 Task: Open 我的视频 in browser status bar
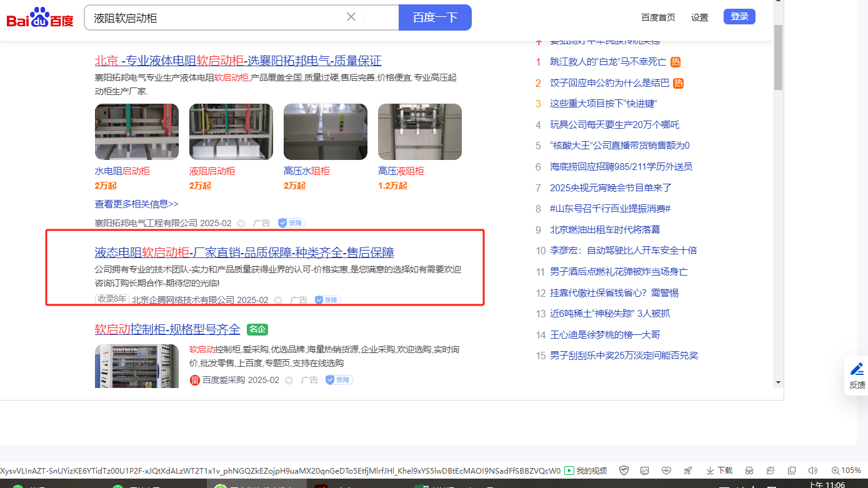(586, 471)
